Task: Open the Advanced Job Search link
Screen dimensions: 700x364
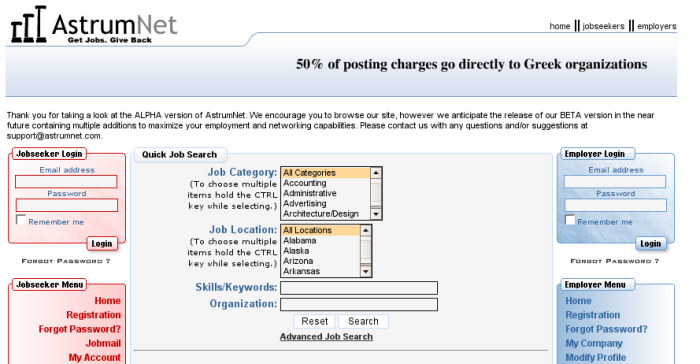Action: pos(326,337)
